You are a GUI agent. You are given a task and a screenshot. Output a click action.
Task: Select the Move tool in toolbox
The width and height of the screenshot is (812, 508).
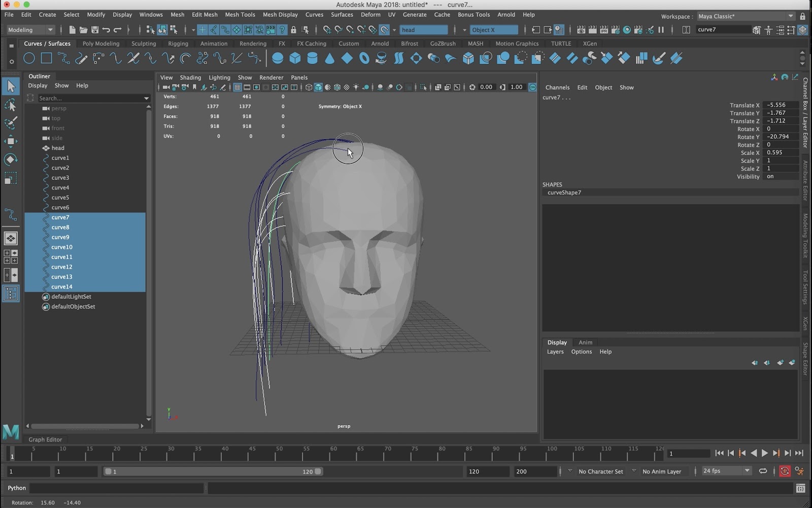click(11, 141)
